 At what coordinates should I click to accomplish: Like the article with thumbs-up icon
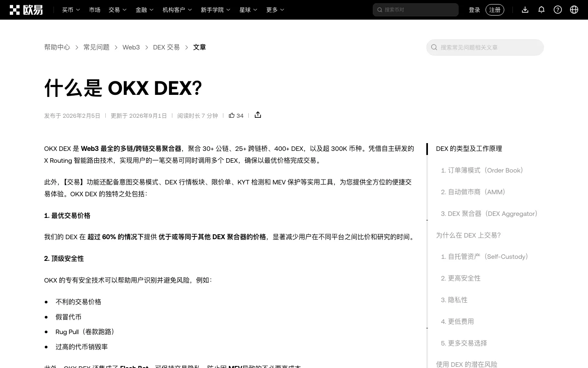click(232, 115)
